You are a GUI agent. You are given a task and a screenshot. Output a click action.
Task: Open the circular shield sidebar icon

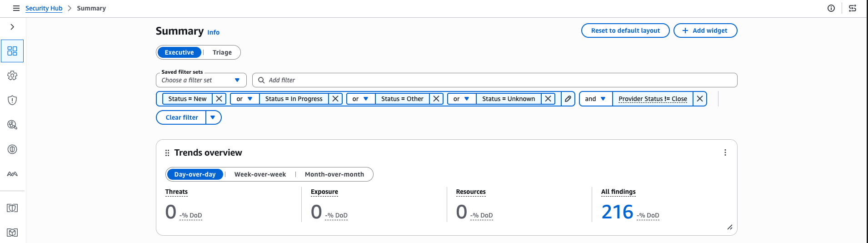coord(12,149)
